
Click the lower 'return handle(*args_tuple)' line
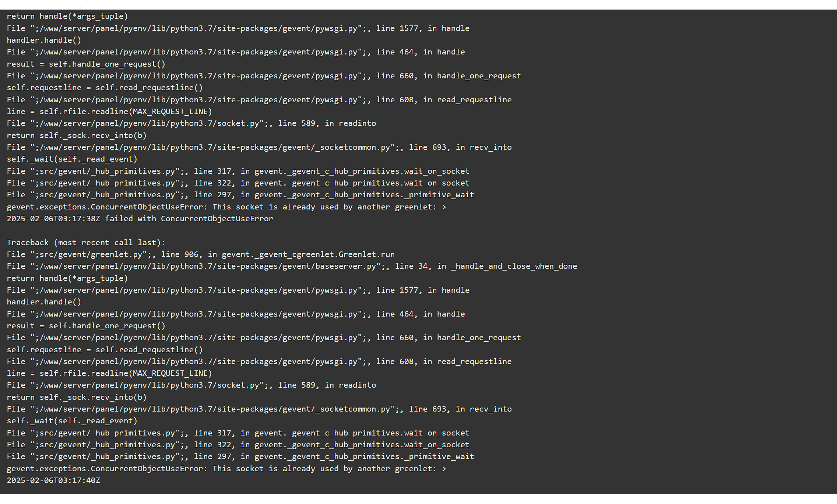point(67,278)
